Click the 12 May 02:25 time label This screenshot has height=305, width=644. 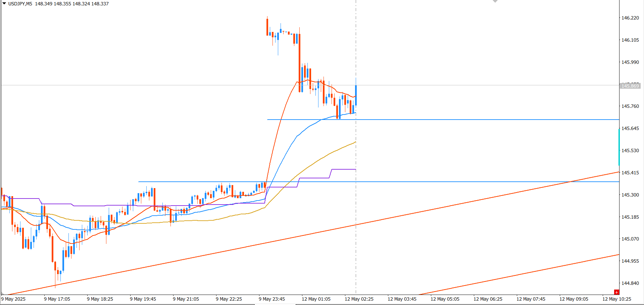click(x=359, y=299)
